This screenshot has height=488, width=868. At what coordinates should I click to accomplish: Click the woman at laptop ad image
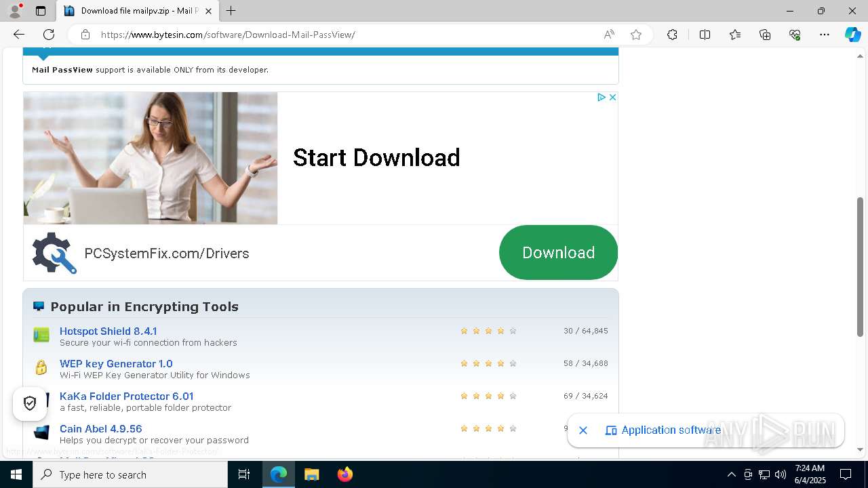point(151,158)
